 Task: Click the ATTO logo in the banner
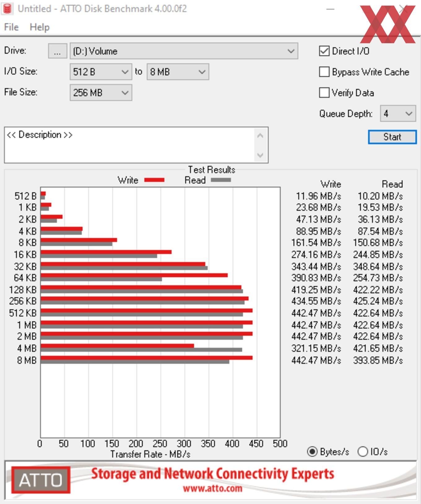coord(41,480)
